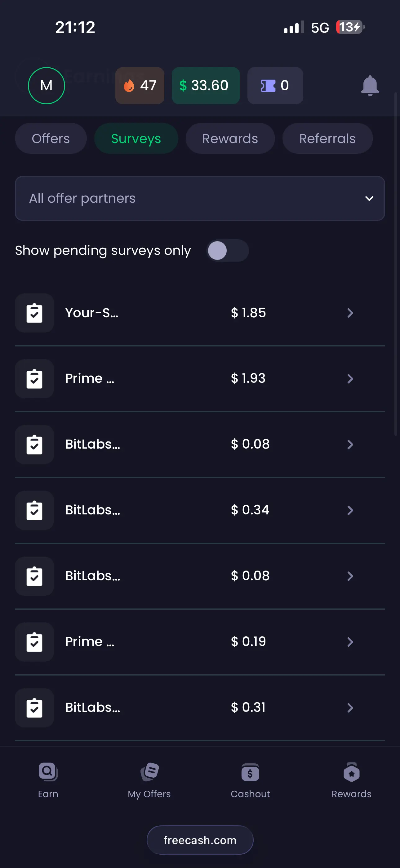The height and width of the screenshot is (868, 400).
Task: Select the Rewards tab at top
Action: tap(230, 138)
